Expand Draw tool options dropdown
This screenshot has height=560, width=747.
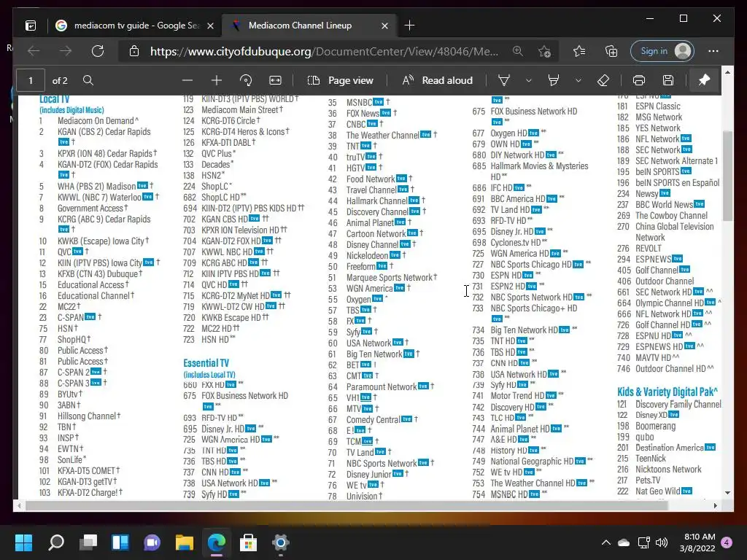click(528, 80)
